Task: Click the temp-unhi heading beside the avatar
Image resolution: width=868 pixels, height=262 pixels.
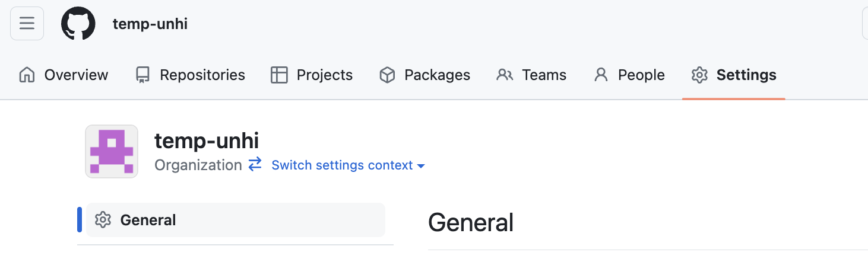Action: 207,141
